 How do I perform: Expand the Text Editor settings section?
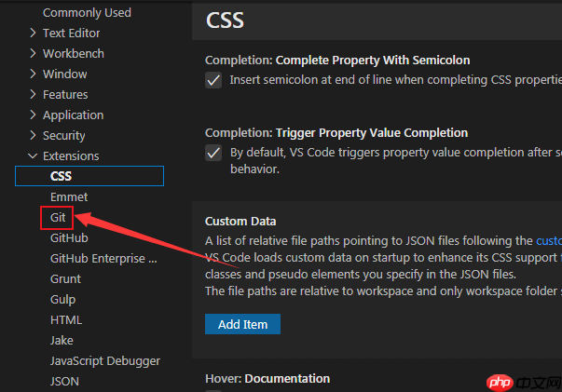(x=33, y=33)
